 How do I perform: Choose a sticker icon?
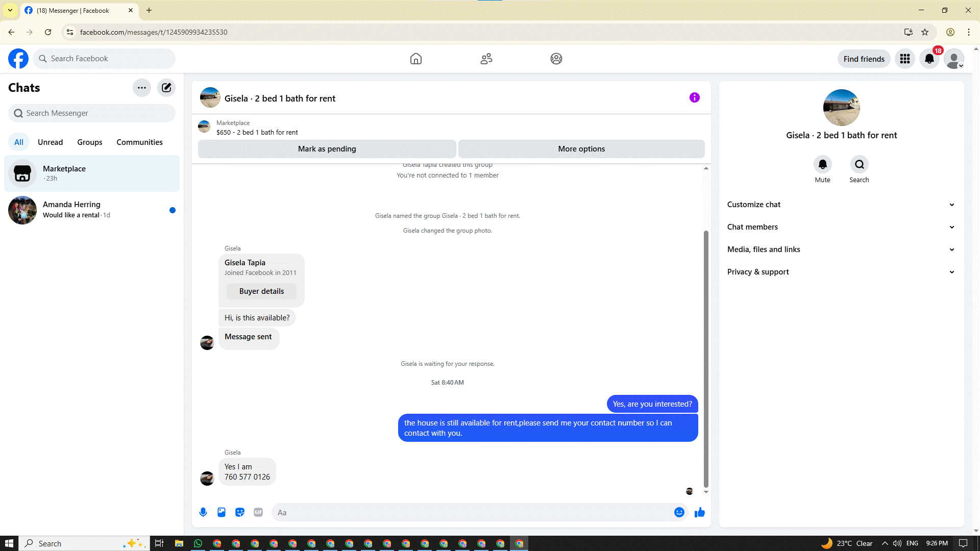(x=240, y=512)
